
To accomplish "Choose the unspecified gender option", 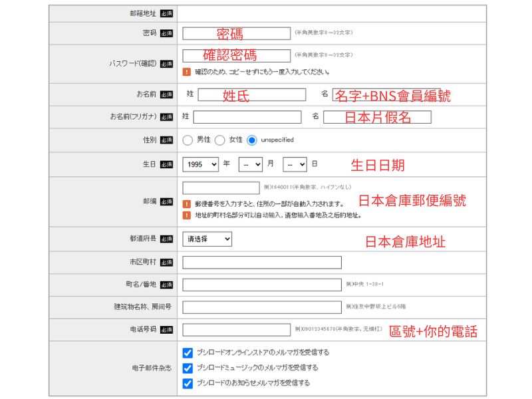I will point(251,140).
